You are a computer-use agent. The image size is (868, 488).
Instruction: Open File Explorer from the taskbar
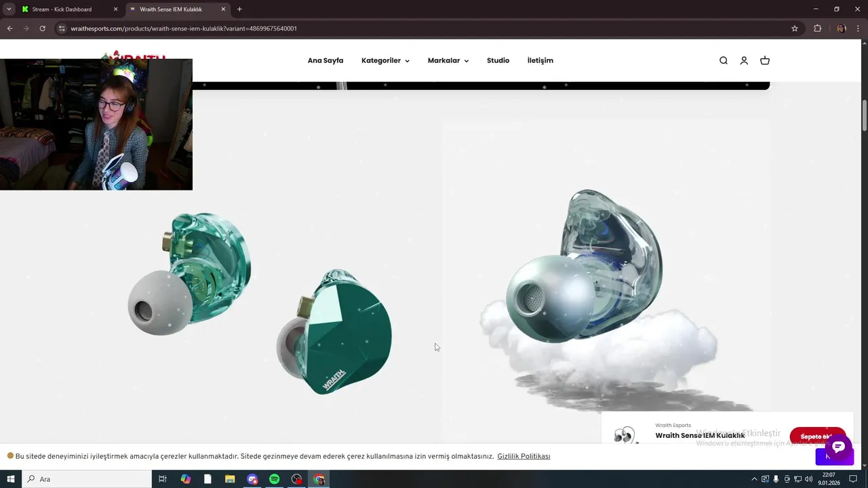[230, 479]
